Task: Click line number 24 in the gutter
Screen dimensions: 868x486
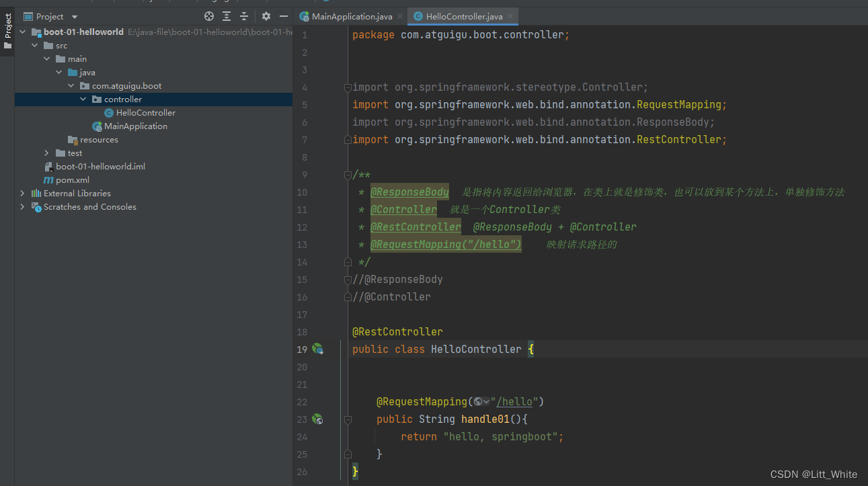Action: click(301, 436)
